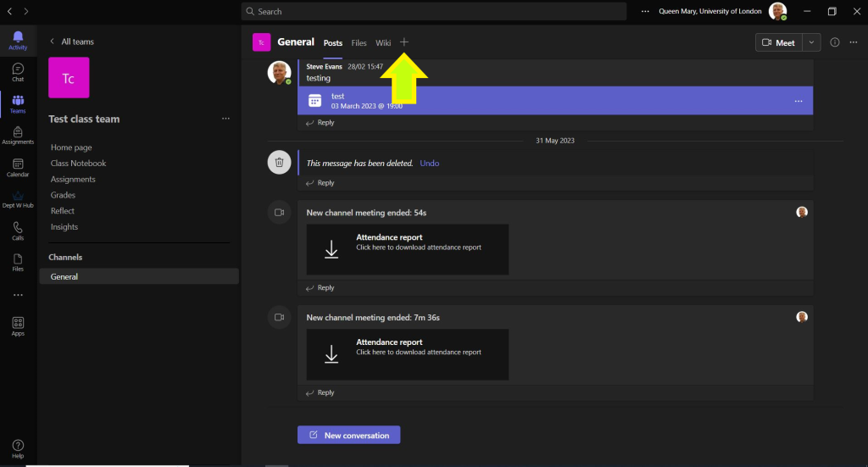
Task: Click Test class team name
Action: coord(84,119)
